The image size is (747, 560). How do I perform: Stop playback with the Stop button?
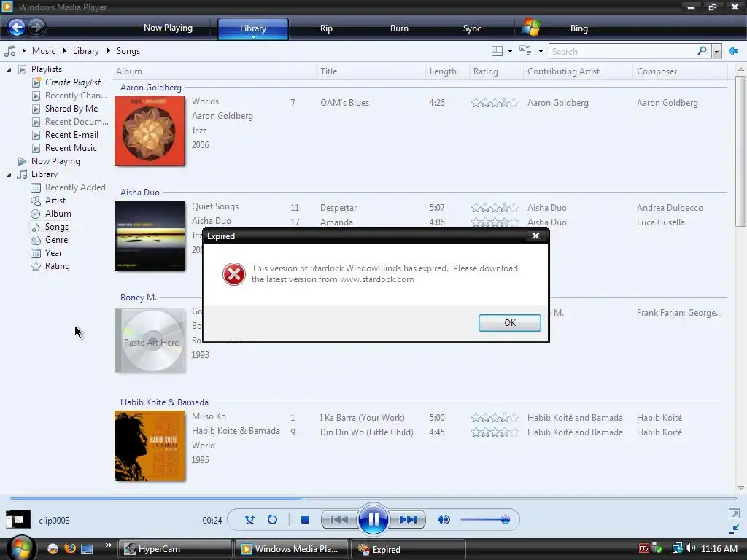(306, 519)
